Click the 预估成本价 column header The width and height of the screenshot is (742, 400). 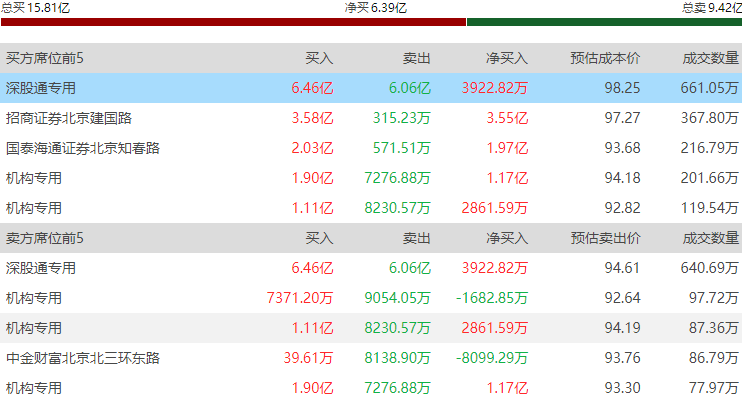605,58
